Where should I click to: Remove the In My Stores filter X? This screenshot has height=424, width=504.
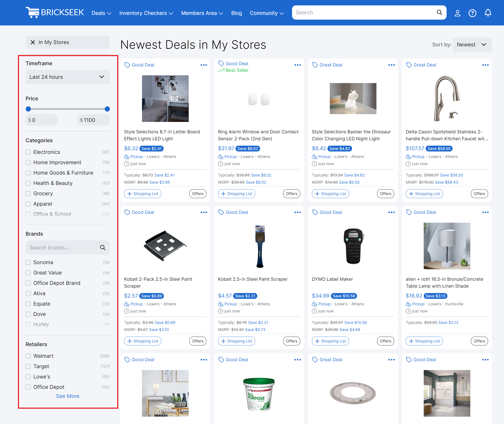coord(33,42)
